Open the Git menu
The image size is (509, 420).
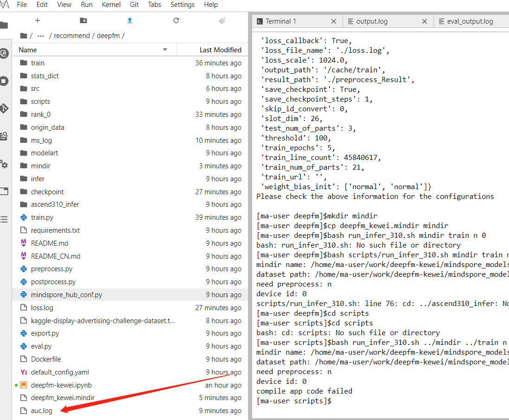134,5
